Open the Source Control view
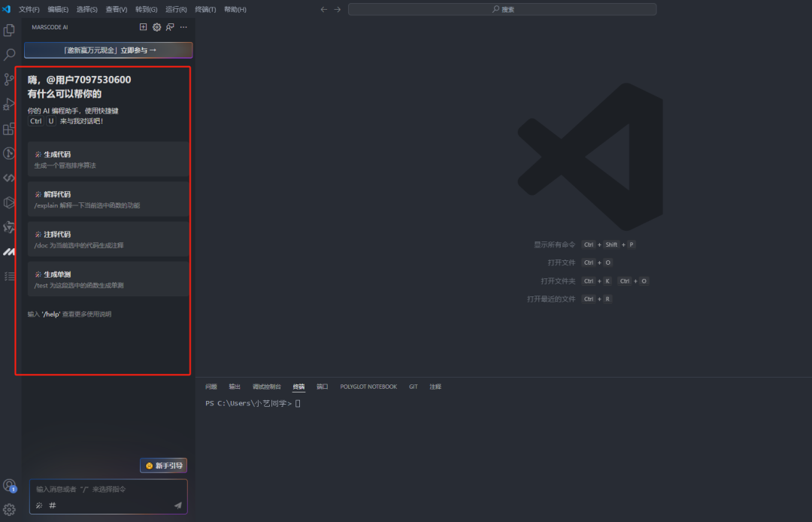 tap(10, 79)
